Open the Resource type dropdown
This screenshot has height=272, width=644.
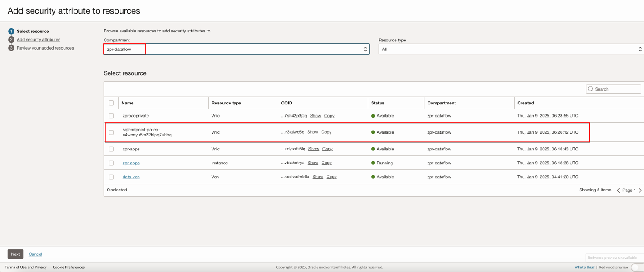[511, 49]
